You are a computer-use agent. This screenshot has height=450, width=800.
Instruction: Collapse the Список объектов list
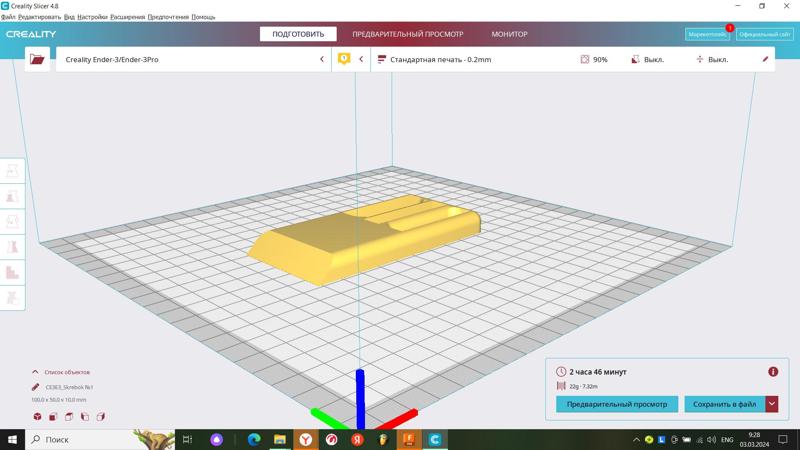[35, 372]
